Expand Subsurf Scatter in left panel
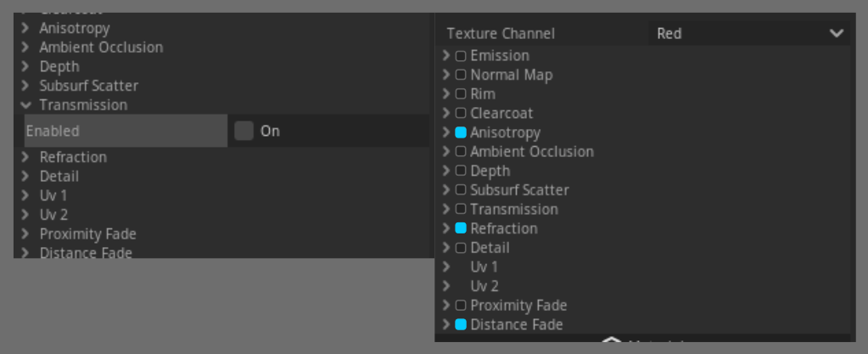 25,86
